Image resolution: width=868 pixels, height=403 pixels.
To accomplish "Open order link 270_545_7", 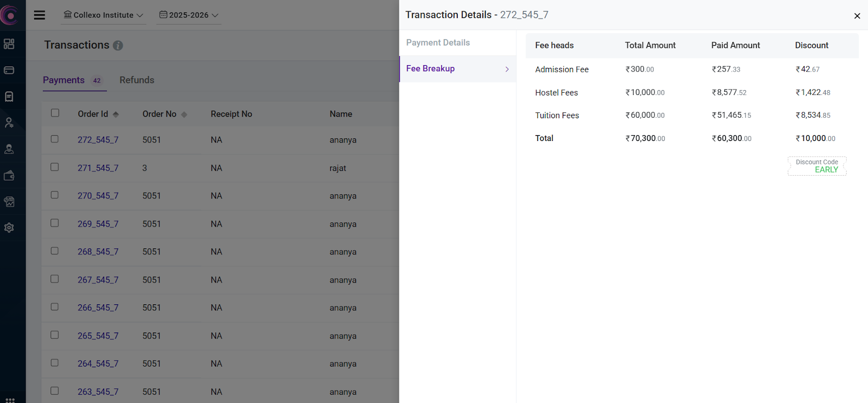I will click(x=98, y=196).
